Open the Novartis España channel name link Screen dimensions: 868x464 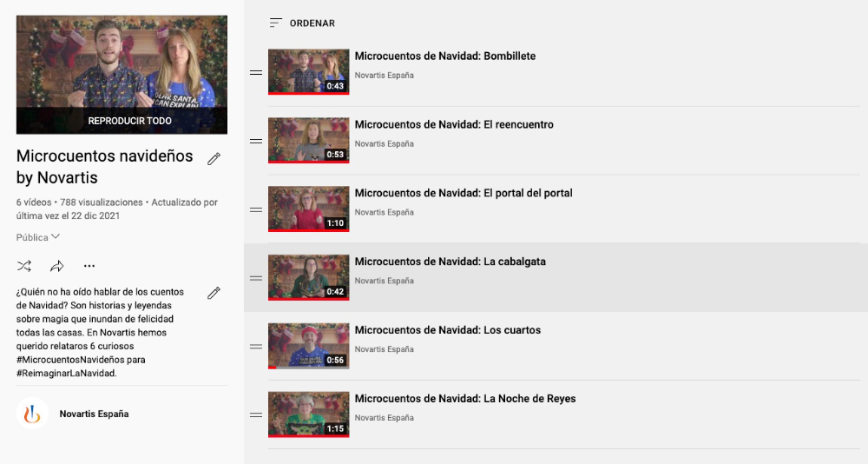click(x=94, y=414)
